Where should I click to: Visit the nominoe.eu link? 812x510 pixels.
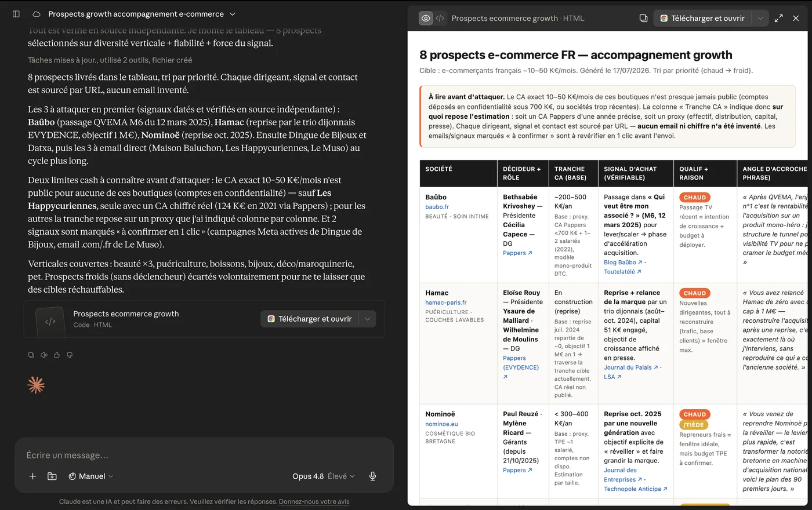pos(442,424)
